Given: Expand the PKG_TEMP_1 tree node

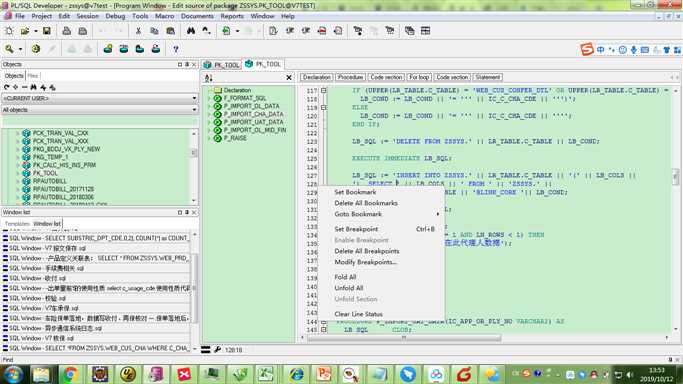Looking at the screenshot, I should [18, 157].
